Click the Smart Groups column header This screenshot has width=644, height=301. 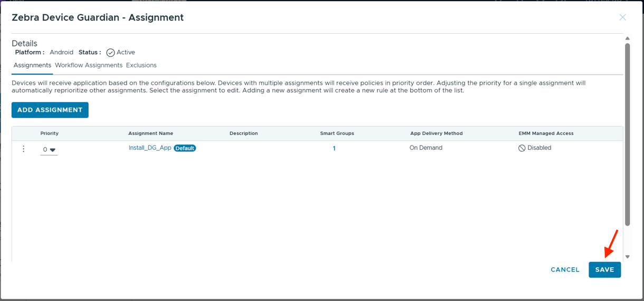[337, 133]
